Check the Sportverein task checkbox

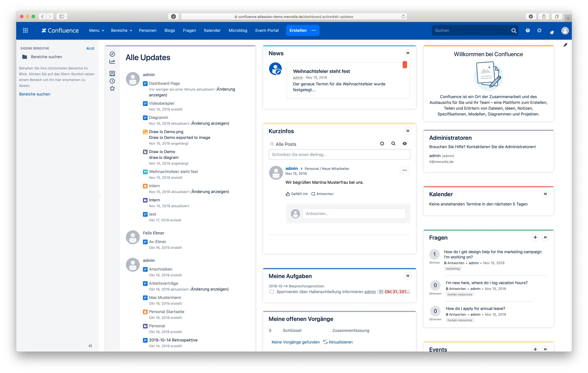(x=272, y=292)
